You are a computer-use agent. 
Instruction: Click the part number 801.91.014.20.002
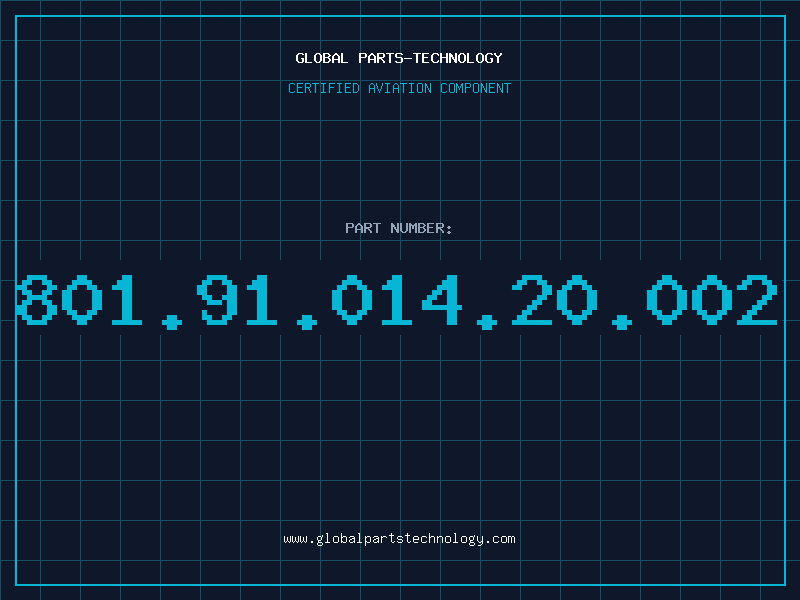pos(397,301)
